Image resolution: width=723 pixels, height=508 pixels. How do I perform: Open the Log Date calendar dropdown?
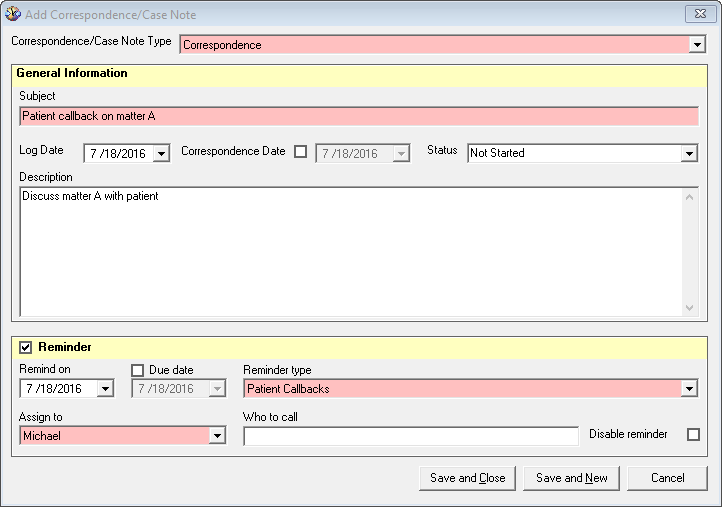[161, 154]
